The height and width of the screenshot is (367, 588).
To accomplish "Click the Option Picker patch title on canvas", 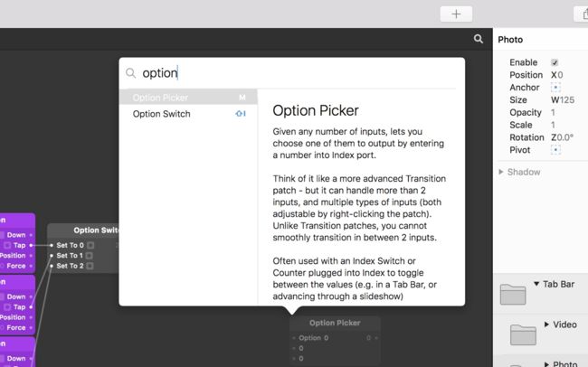I will 335,323.
